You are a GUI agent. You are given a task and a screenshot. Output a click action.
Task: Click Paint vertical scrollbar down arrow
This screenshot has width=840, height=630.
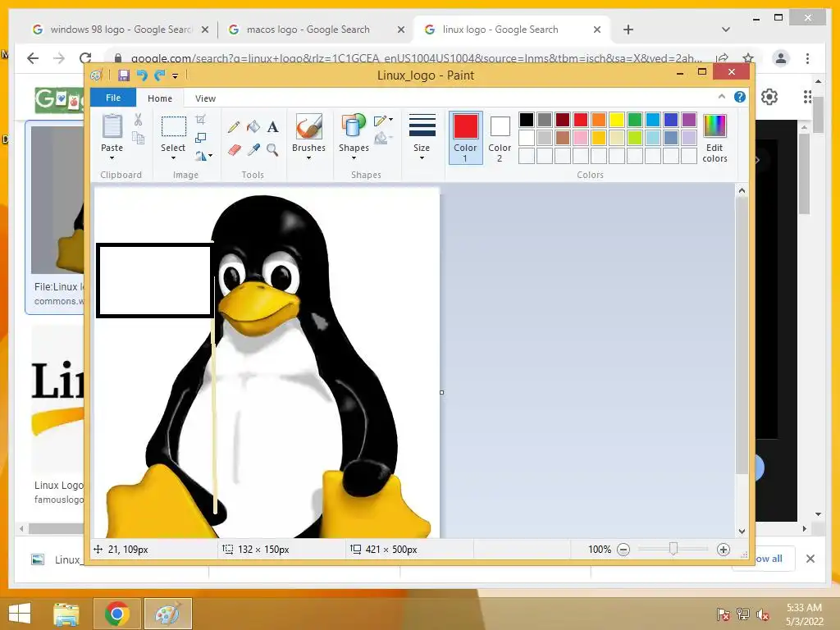point(742,532)
